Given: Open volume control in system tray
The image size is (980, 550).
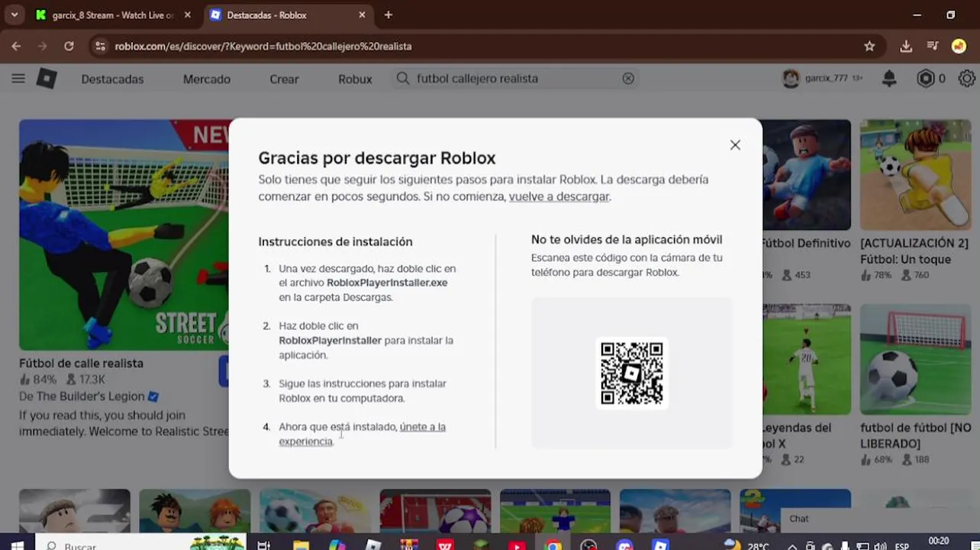Looking at the screenshot, I should click(x=880, y=545).
